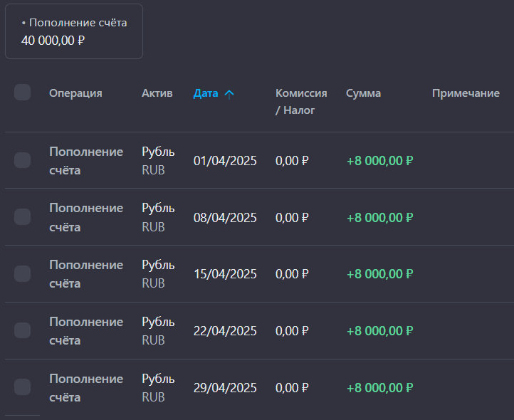Toggle the select-all checkbox in table header
Image resolution: width=514 pixels, height=420 pixels.
point(22,93)
